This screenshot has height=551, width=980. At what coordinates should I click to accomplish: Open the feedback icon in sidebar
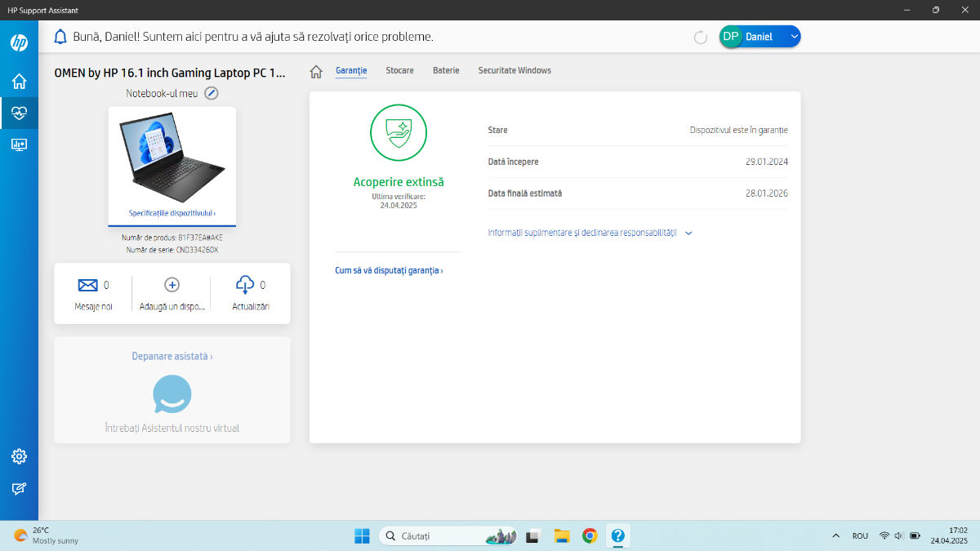click(x=19, y=488)
